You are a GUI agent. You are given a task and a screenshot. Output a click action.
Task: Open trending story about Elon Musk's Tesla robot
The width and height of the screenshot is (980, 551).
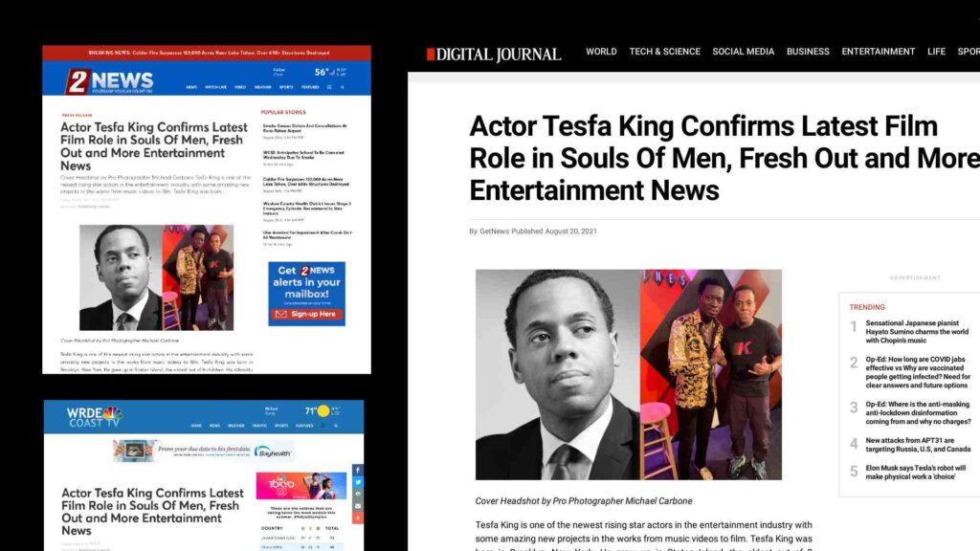(x=916, y=473)
